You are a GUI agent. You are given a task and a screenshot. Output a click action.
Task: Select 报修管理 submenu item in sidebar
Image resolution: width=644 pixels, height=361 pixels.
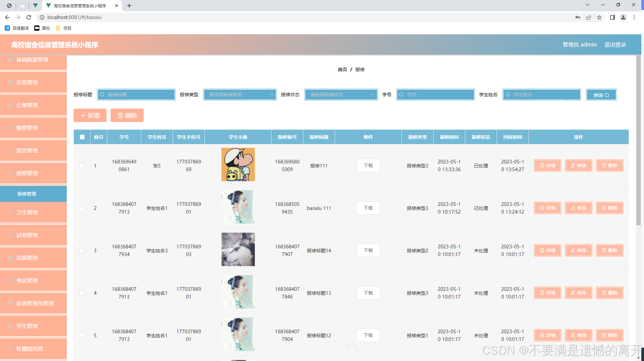pos(27,194)
